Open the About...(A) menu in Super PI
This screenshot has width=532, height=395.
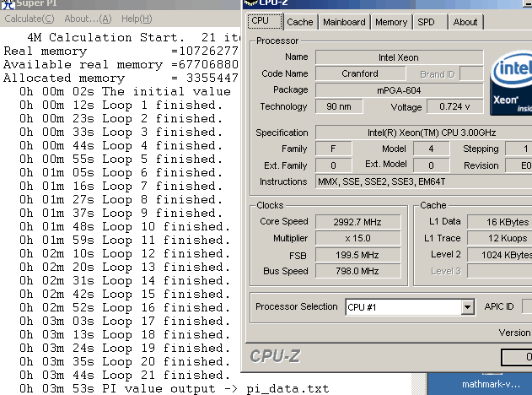[x=88, y=19]
